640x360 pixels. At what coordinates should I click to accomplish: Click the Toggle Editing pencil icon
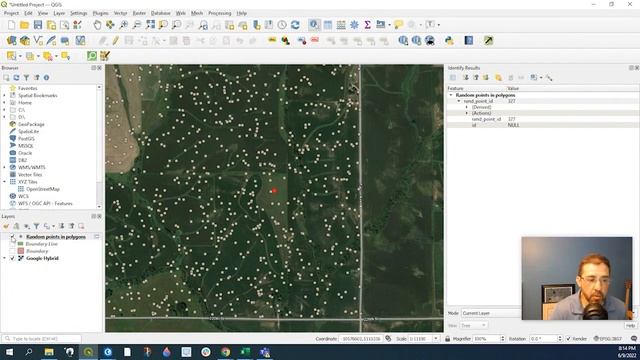[116, 40]
